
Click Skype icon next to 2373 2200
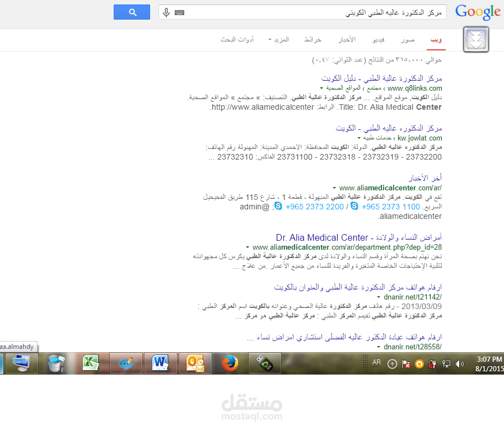(x=278, y=206)
